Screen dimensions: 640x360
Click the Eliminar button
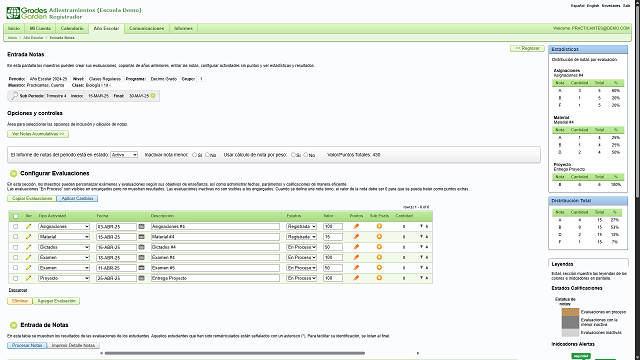pos(20,301)
